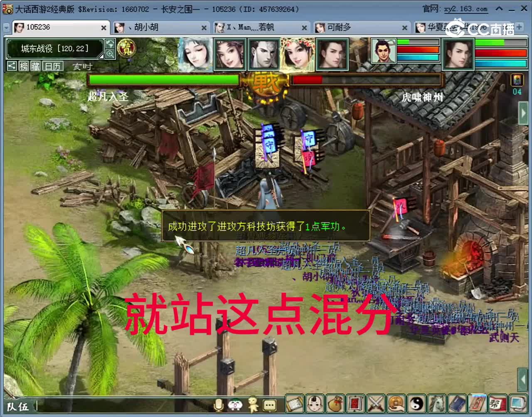
Task: Click the 成功进攻了进攻方科技坊 message box
Action: click(x=266, y=226)
